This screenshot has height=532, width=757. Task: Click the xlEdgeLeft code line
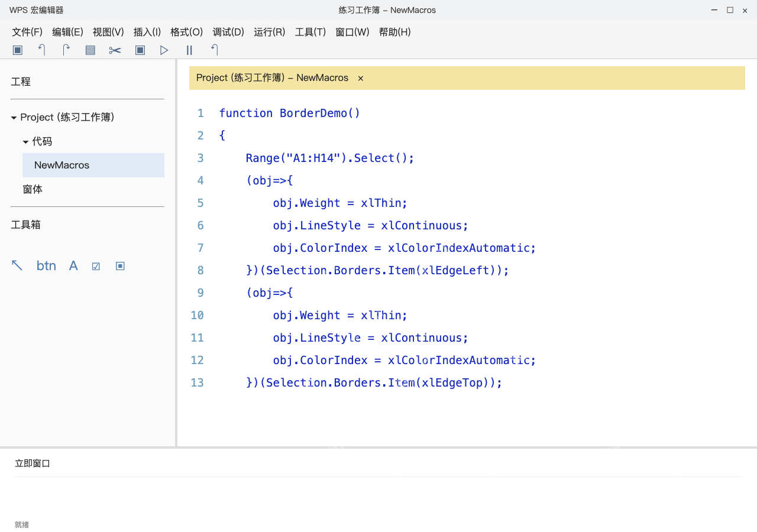point(377,270)
